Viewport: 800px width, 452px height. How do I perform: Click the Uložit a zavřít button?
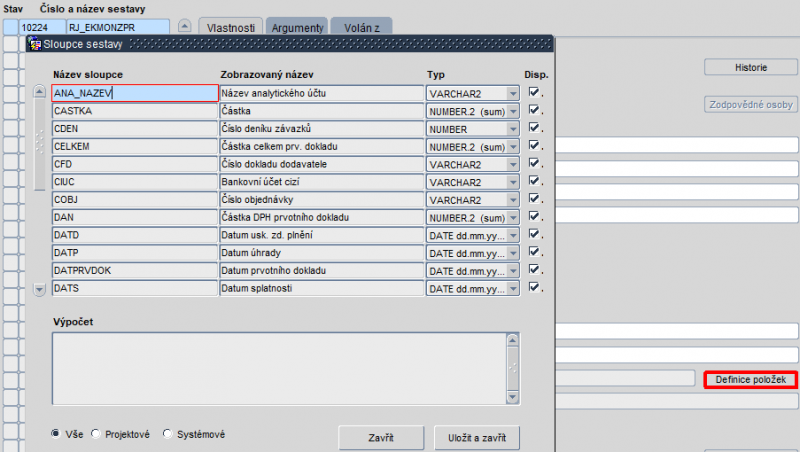(x=477, y=438)
